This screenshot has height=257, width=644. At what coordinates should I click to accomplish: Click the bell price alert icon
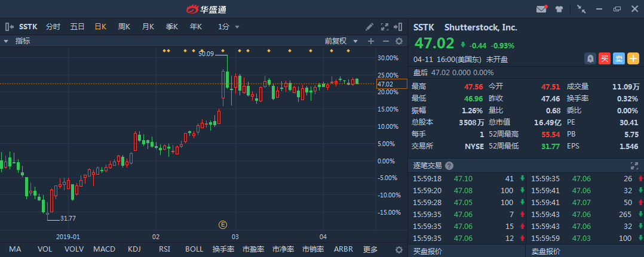coord(590,58)
